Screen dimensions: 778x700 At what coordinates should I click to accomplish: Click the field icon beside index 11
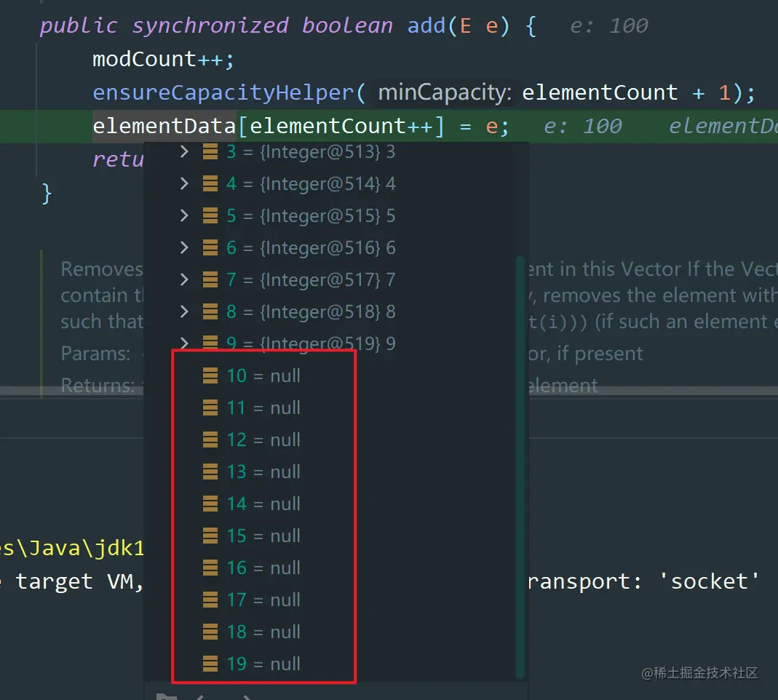point(210,407)
